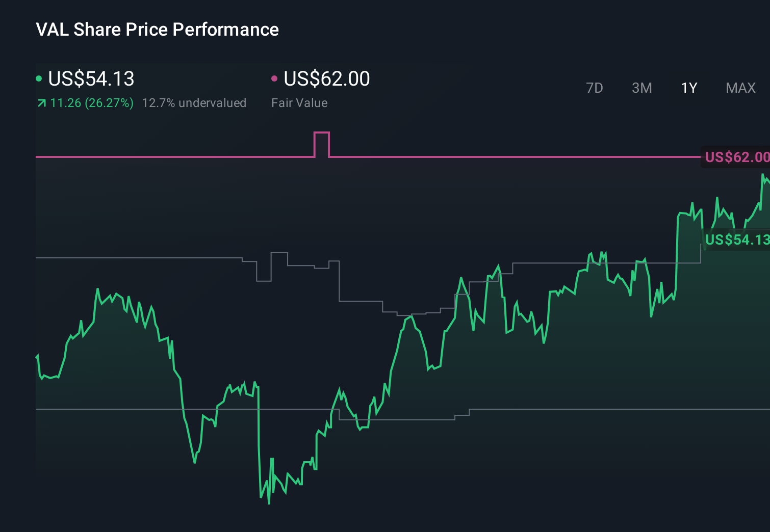The width and height of the screenshot is (770, 532).
Task: Click the upper gray analyst range line
Action: pos(153,258)
